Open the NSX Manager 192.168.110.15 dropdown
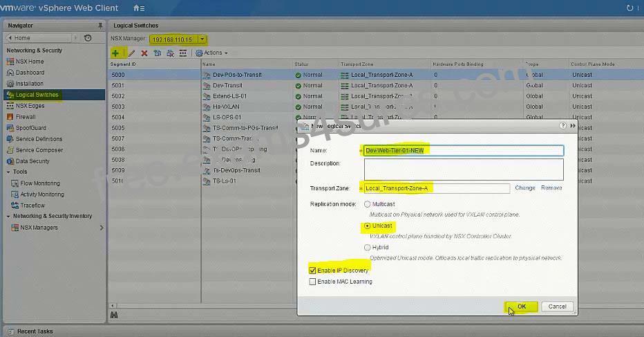This screenshot has width=644, height=337. point(202,39)
